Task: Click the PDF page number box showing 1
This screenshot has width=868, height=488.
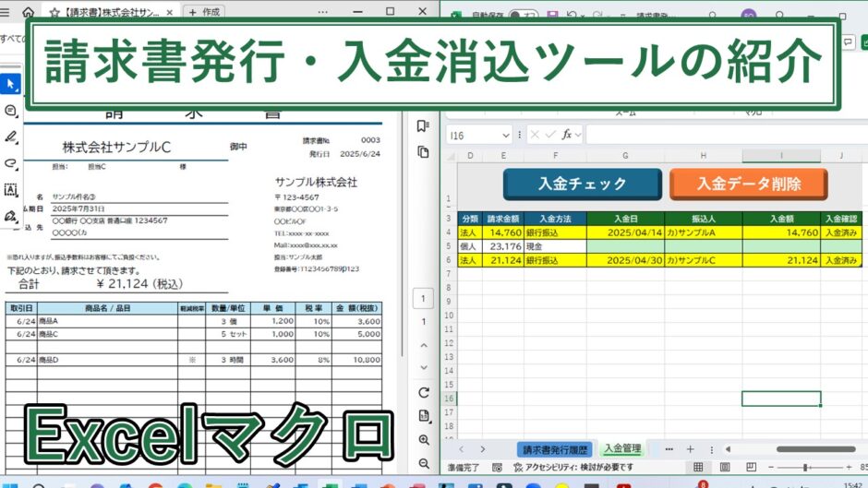Action: (423, 299)
